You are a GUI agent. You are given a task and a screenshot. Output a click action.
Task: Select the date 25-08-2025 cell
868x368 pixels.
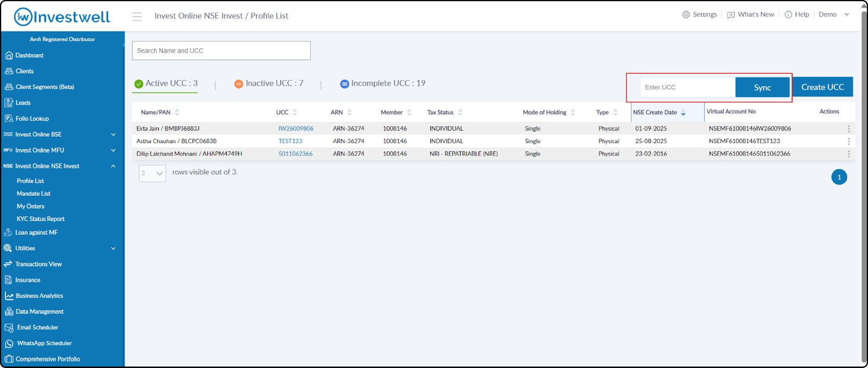tap(651, 141)
